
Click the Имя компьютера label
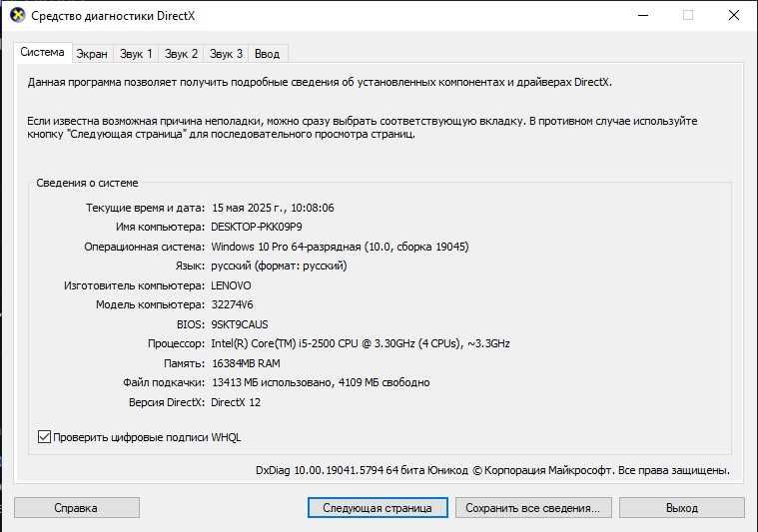pyautogui.click(x=160, y=227)
